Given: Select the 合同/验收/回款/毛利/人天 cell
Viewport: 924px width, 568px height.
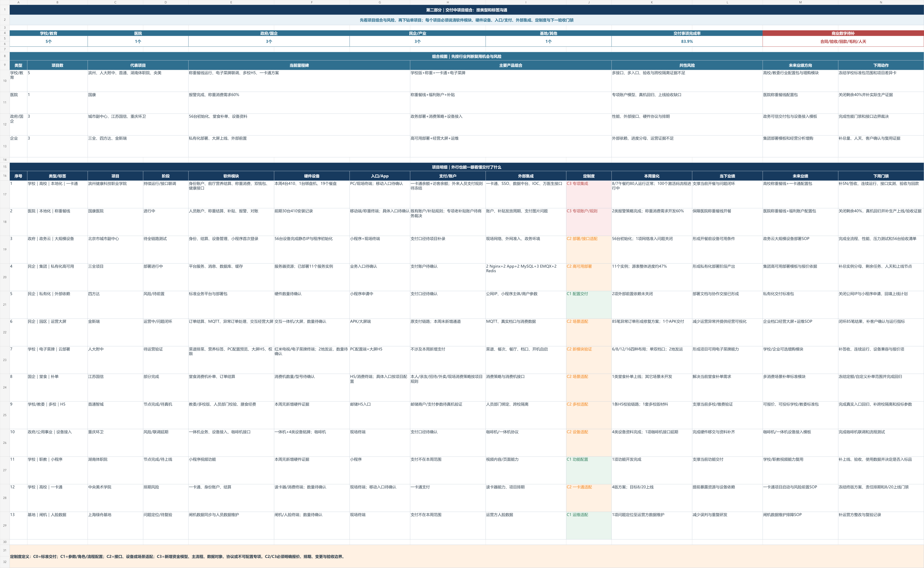Looking at the screenshot, I should coord(843,41).
